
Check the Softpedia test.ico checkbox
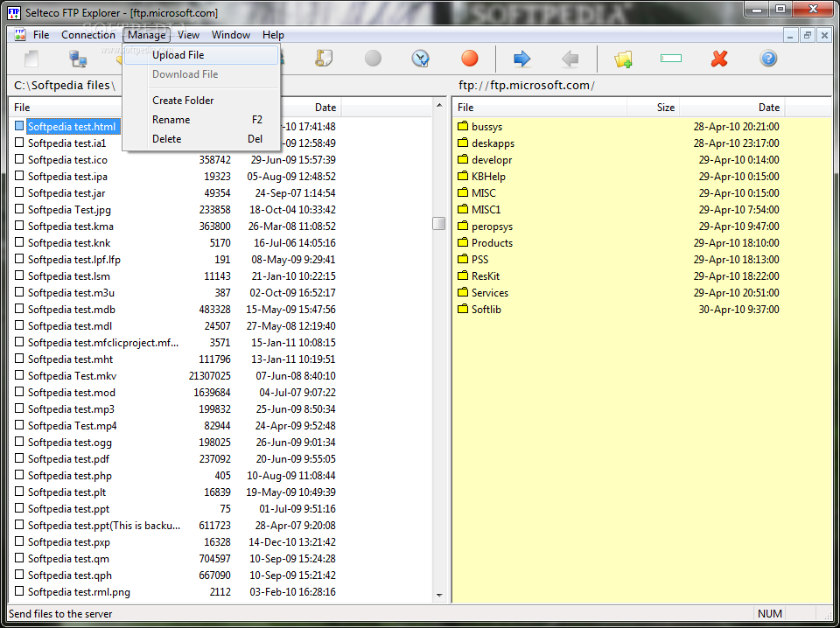[19, 159]
